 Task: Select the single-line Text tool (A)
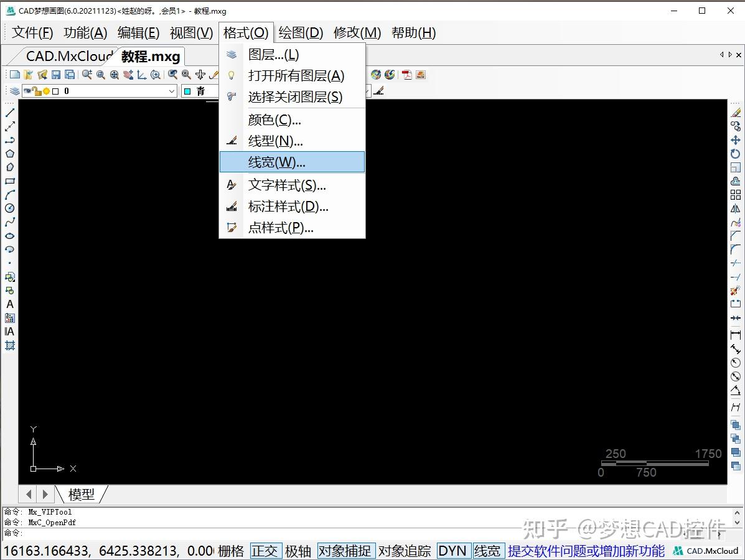pos(9,304)
